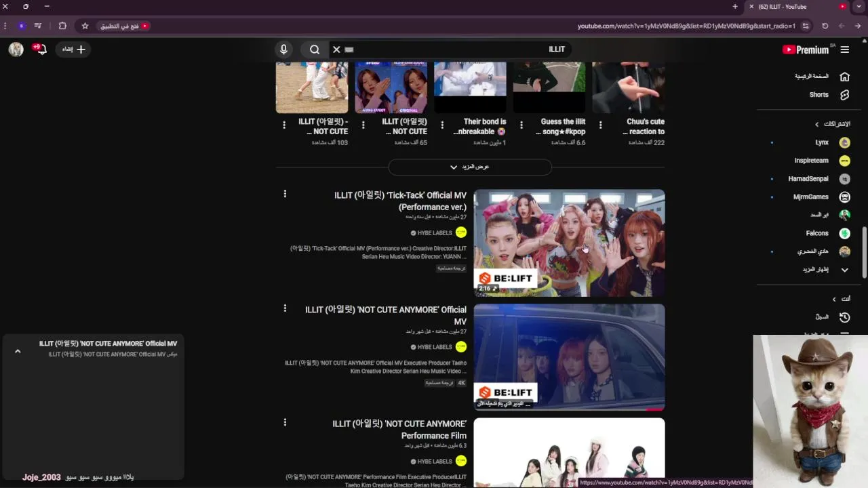This screenshot has width=868, height=488.
Task: Start voice search with microphone icon
Action: point(284,49)
